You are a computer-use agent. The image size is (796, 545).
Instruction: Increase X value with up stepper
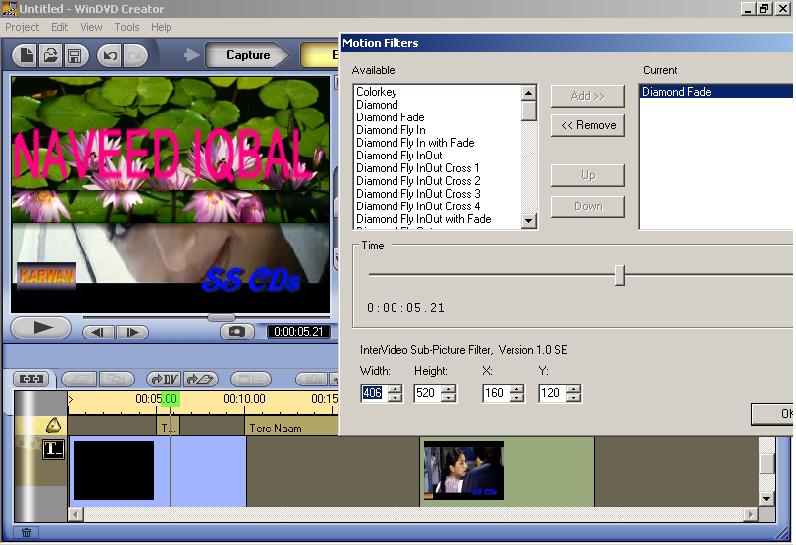click(x=517, y=389)
